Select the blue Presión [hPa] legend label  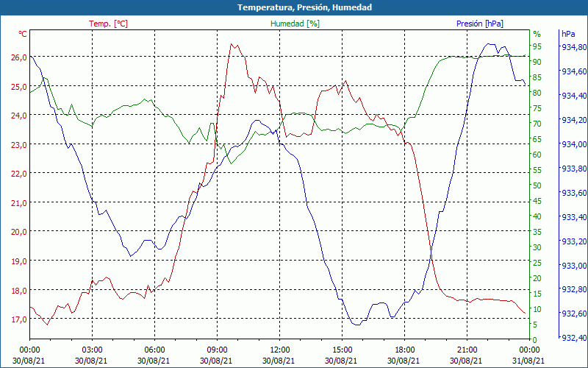pos(480,24)
